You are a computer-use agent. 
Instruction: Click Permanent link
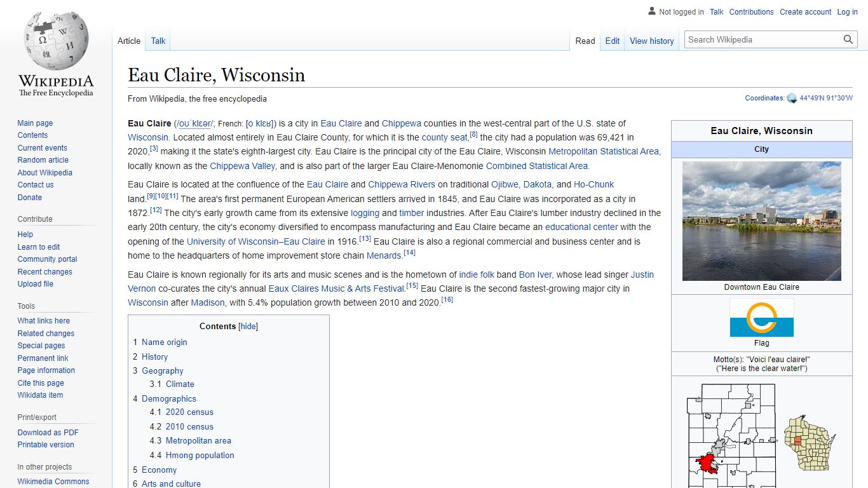tap(43, 358)
